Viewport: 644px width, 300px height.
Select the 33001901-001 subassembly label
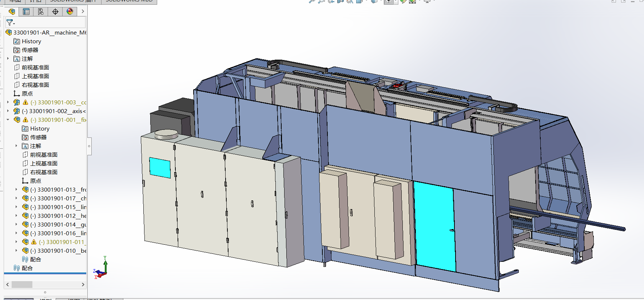pos(58,120)
